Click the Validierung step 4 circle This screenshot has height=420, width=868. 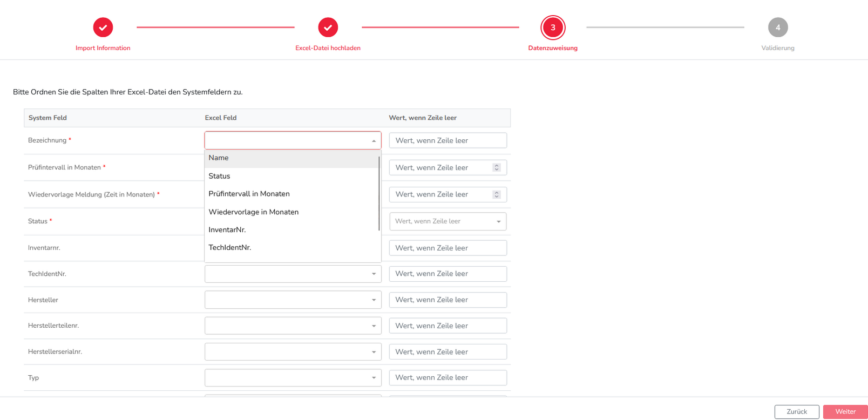[778, 28]
